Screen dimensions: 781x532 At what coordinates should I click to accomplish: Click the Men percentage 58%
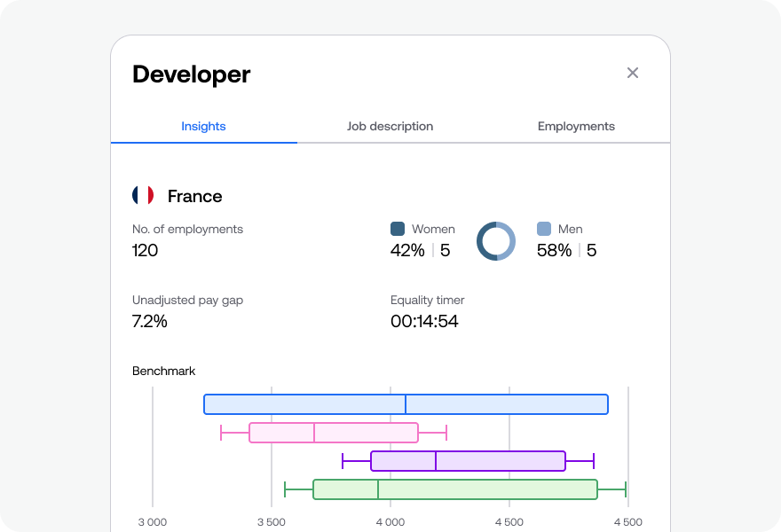point(554,250)
